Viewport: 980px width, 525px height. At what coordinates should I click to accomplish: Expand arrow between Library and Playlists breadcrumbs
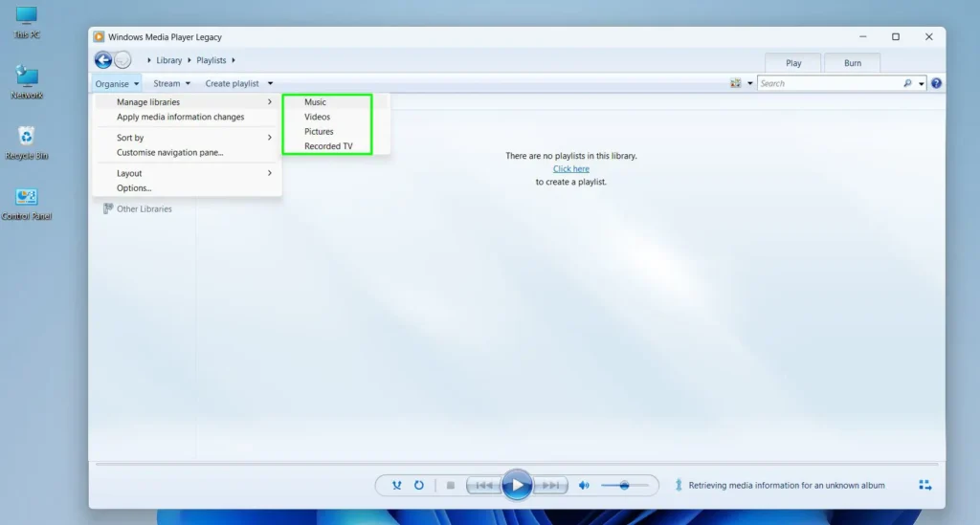click(x=189, y=60)
